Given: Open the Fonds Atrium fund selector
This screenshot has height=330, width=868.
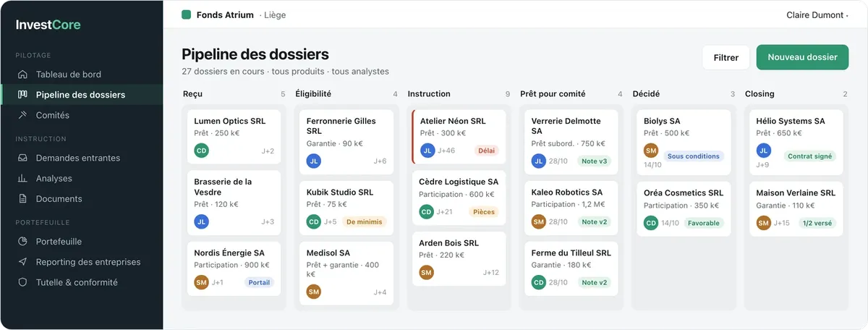Looking at the screenshot, I should 234,14.
